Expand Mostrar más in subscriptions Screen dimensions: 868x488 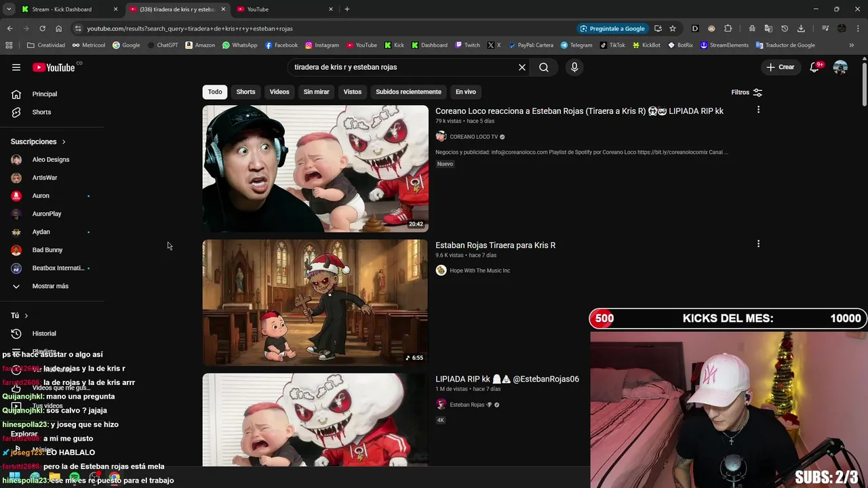point(49,286)
